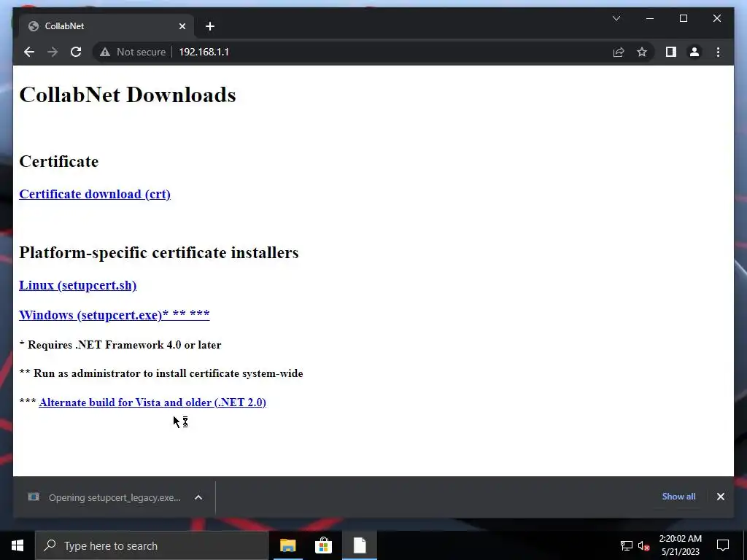Maximize the browser window
Screen dimensions: 747x560
(683, 18)
